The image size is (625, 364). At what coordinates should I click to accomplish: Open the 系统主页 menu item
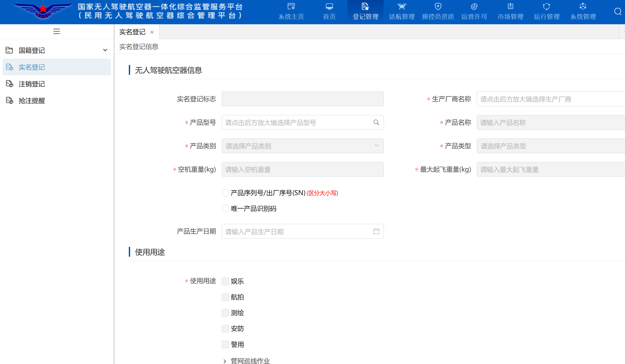coord(291,17)
